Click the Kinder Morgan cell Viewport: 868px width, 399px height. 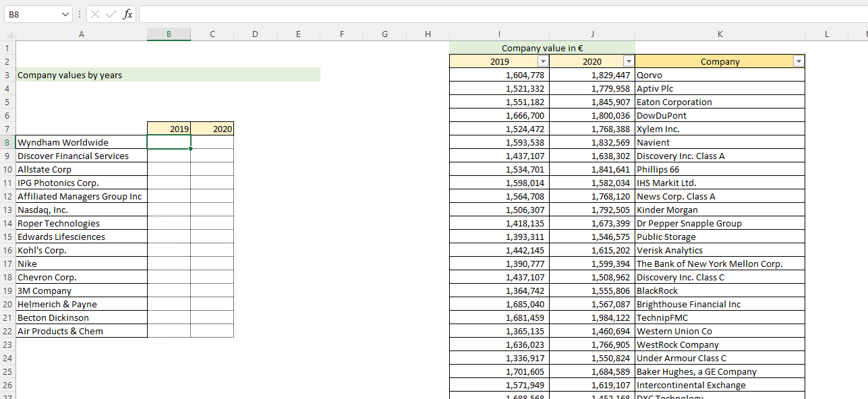[x=720, y=210]
